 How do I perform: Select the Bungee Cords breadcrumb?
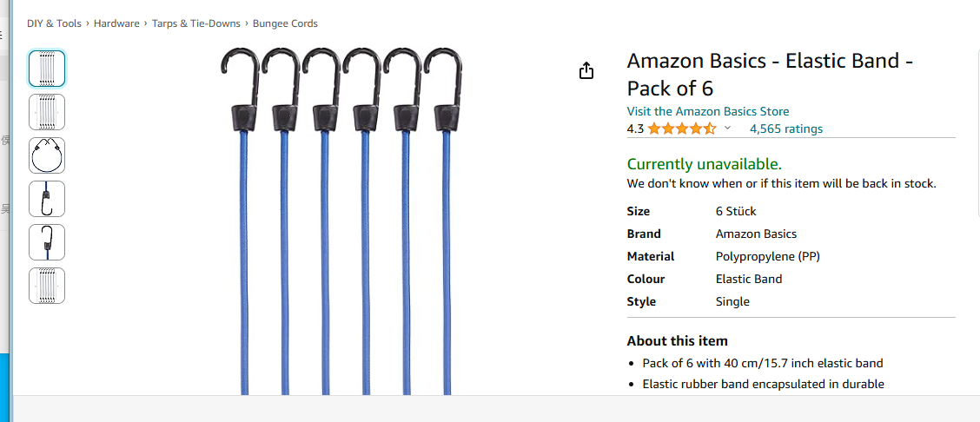[x=285, y=23]
